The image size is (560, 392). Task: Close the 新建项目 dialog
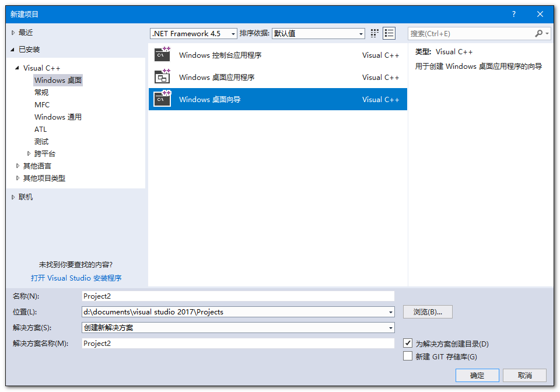click(540, 14)
